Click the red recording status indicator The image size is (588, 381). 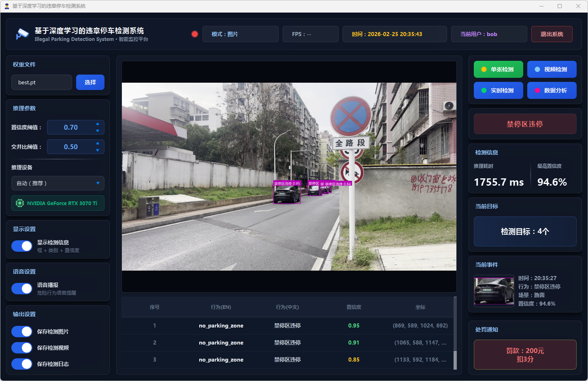(195, 34)
